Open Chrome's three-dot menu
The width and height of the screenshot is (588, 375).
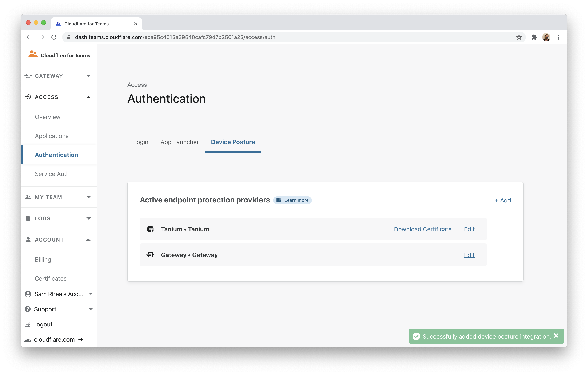558,37
